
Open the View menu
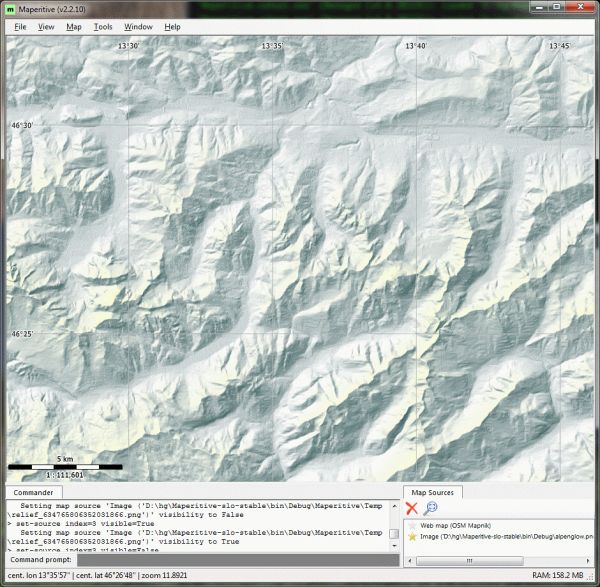[46, 27]
